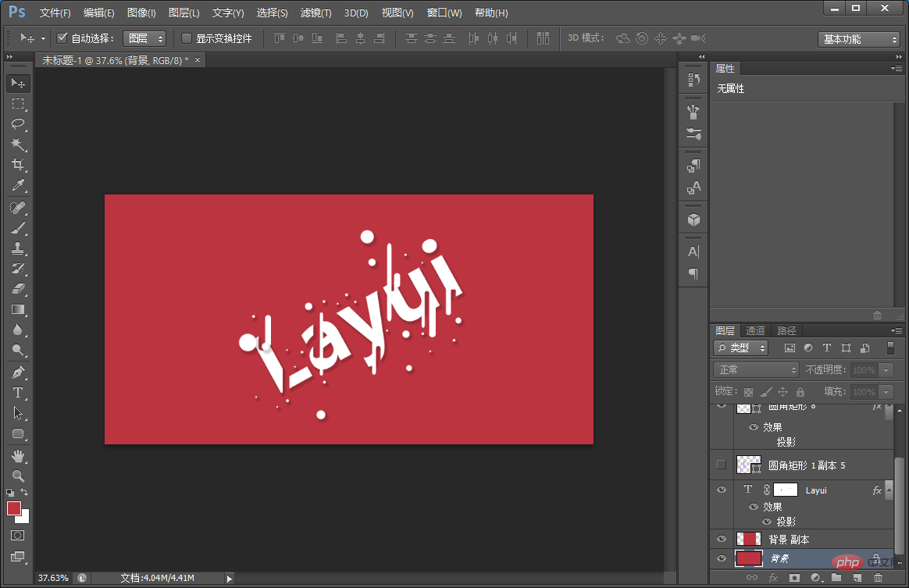Add a layer mask
Viewport: 909px width, 588px height.
[794, 578]
